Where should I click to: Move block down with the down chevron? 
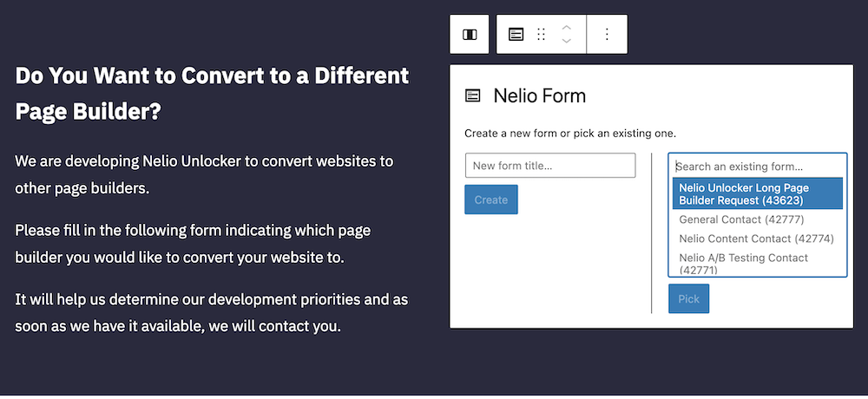566,42
